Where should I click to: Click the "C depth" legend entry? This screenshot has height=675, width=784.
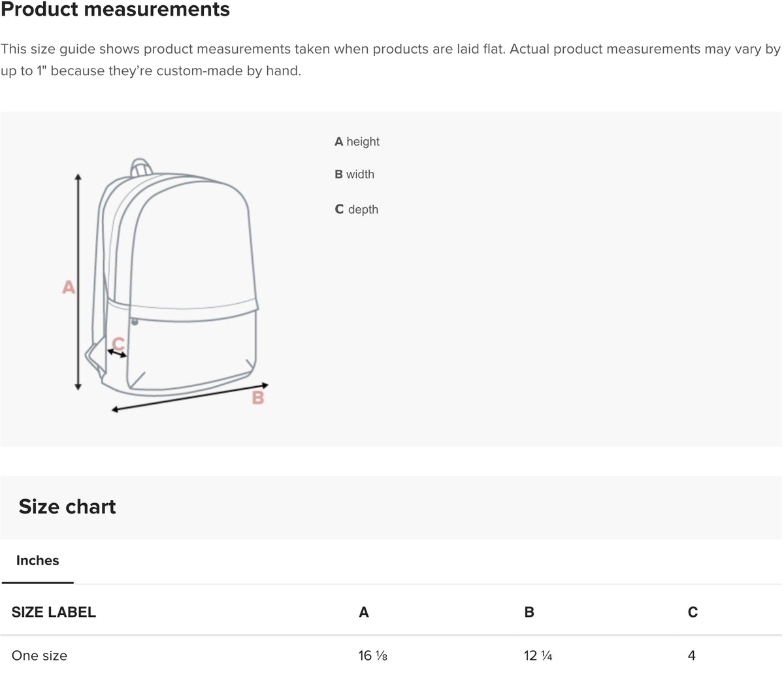coord(356,210)
